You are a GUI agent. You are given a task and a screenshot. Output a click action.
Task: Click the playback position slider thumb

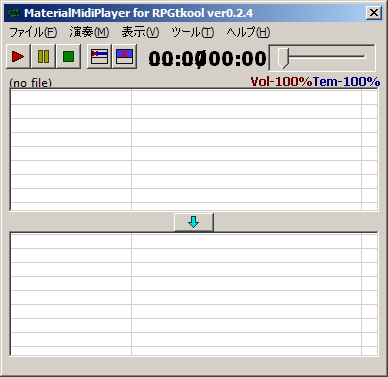pos(283,57)
